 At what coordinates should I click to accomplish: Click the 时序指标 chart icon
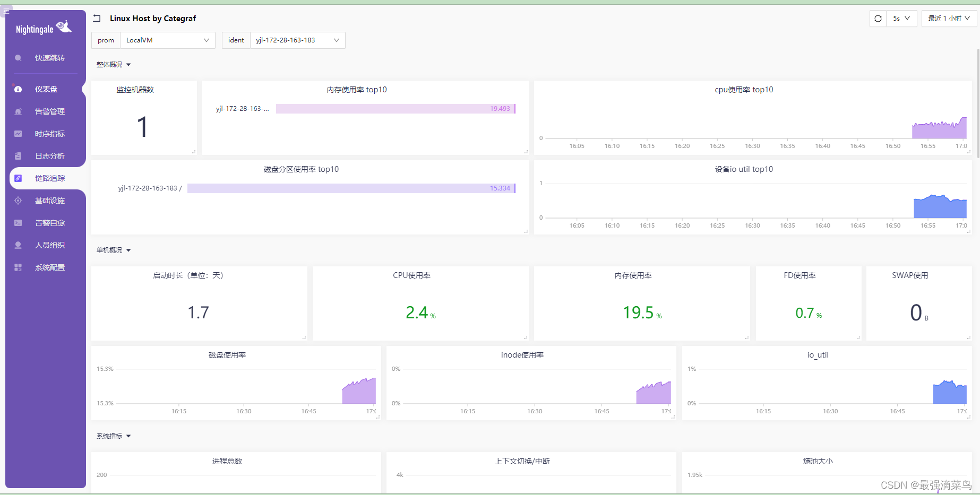point(18,134)
